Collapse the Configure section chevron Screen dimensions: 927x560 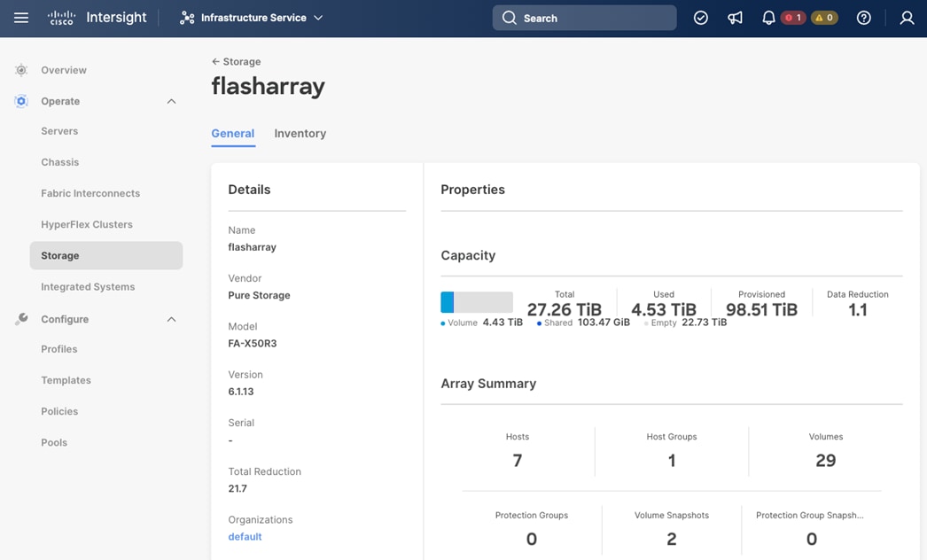tap(171, 319)
